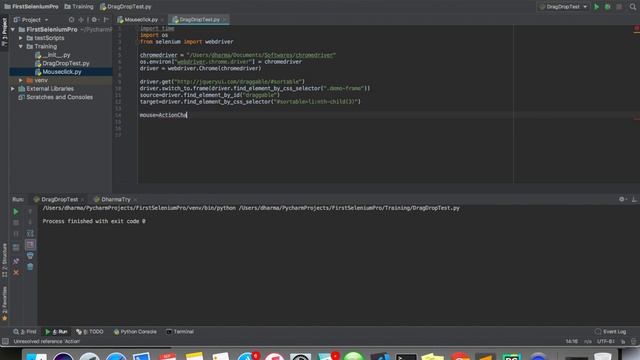Click down arrow in Run panel toolbar
Screen dimensions: 640x360
[x=30, y=223]
